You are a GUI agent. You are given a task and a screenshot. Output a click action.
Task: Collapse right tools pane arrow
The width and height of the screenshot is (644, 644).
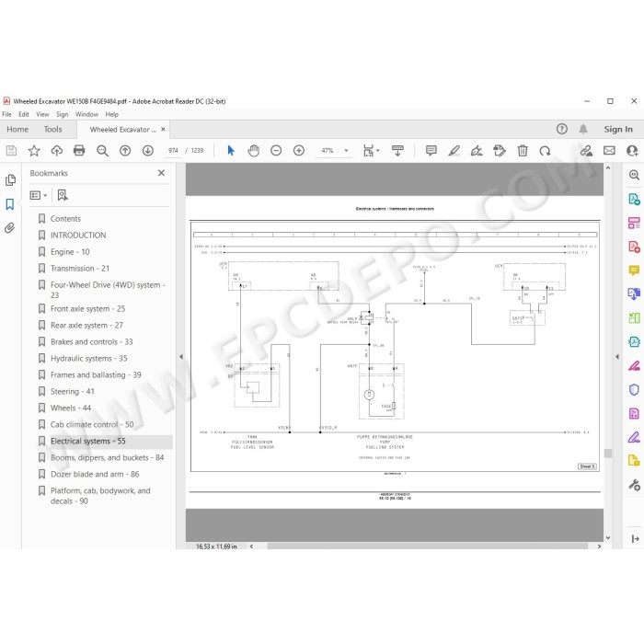pos(617,357)
